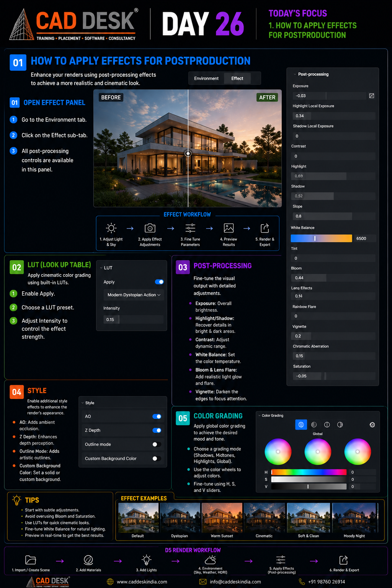Click the Highlight slider showing 0.69
This screenshot has height=588, width=392.
[x=333, y=176]
